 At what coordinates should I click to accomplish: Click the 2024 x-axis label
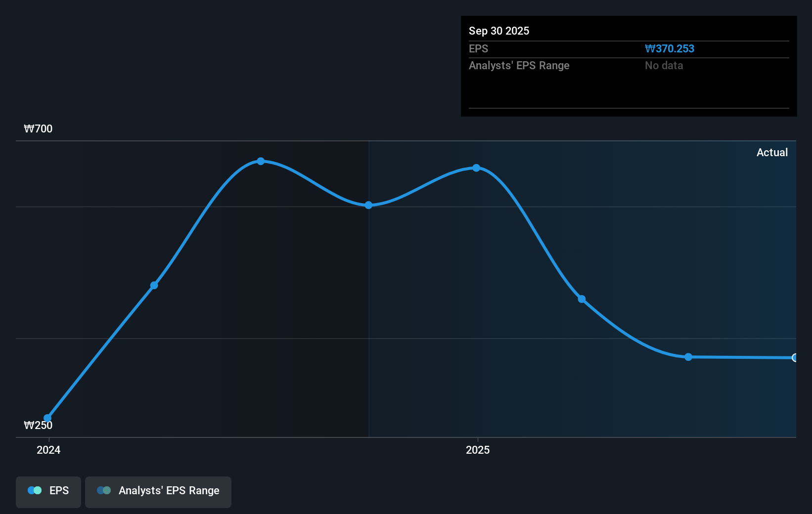click(48, 450)
